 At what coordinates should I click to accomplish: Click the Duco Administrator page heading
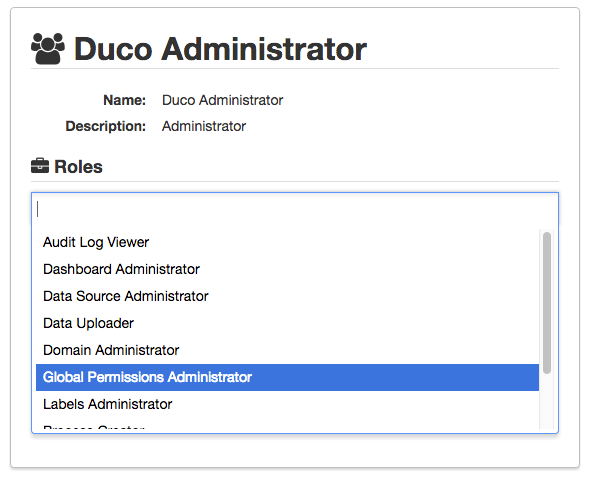click(220, 49)
